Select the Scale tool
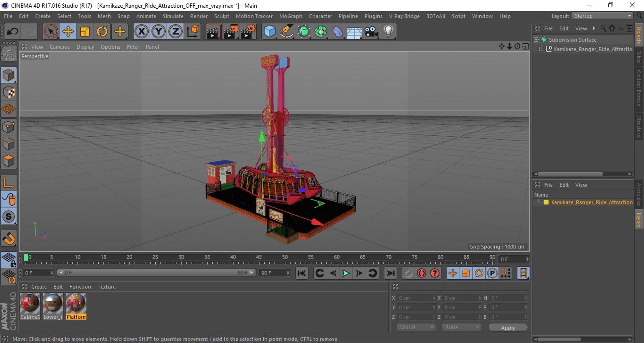The width and height of the screenshot is (644, 343). click(x=85, y=32)
